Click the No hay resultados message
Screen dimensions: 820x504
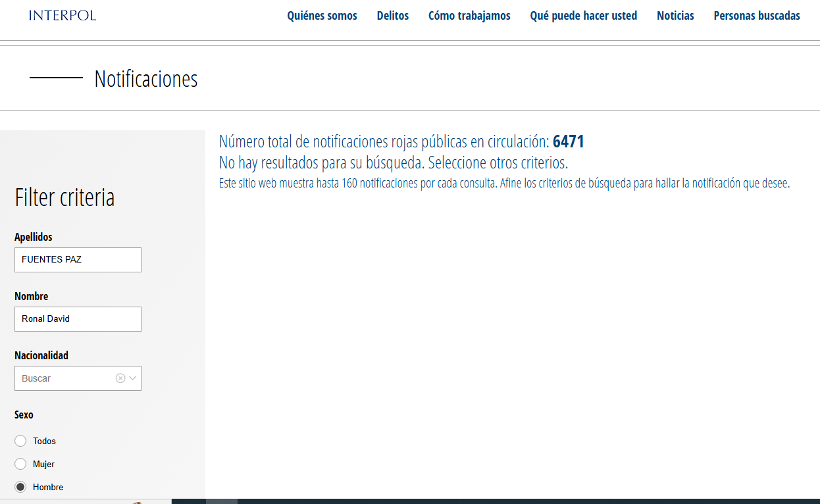coord(393,163)
